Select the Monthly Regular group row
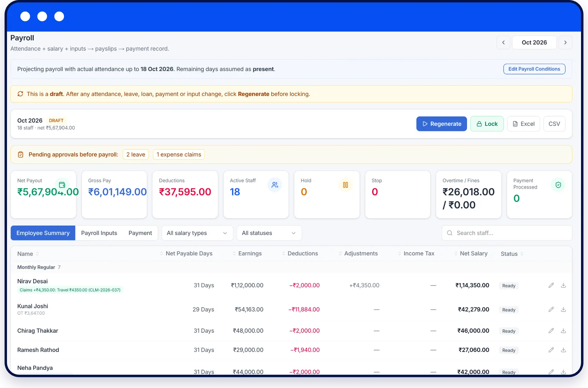This screenshot has width=588, height=388. pyautogui.click(x=291, y=267)
